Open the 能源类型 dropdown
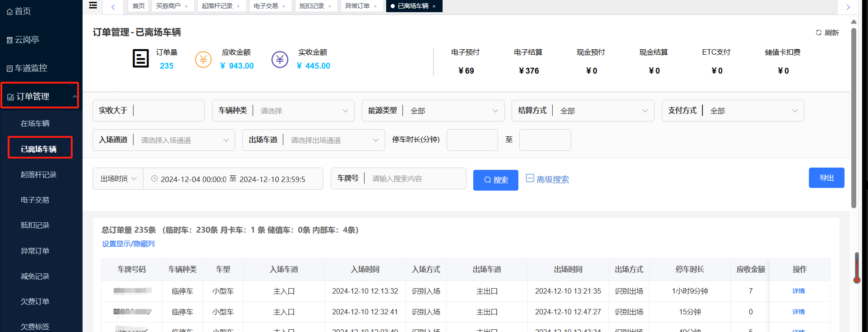The height and width of the screenshot is (332, 868). pyautogui.click(x=433, y=111)
